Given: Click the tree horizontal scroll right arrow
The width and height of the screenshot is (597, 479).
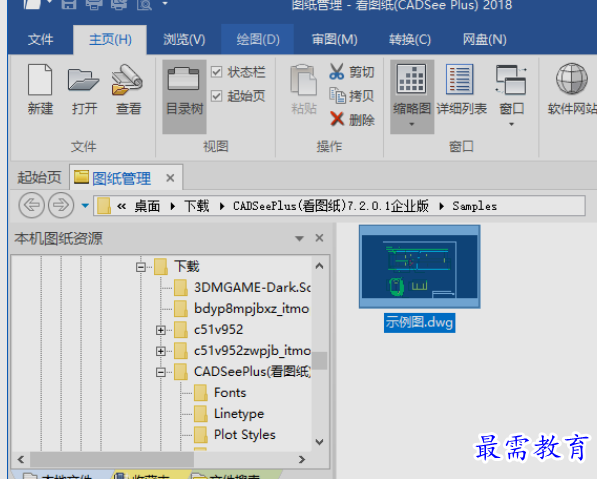Looking at the screenshot, I should coord(302,459).
